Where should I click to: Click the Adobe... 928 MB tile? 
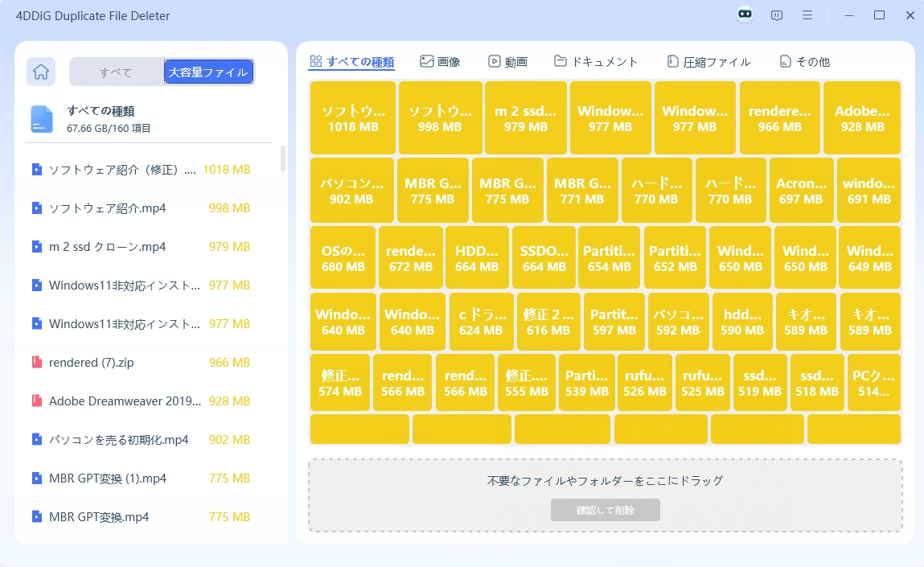(x=862, y=118)
